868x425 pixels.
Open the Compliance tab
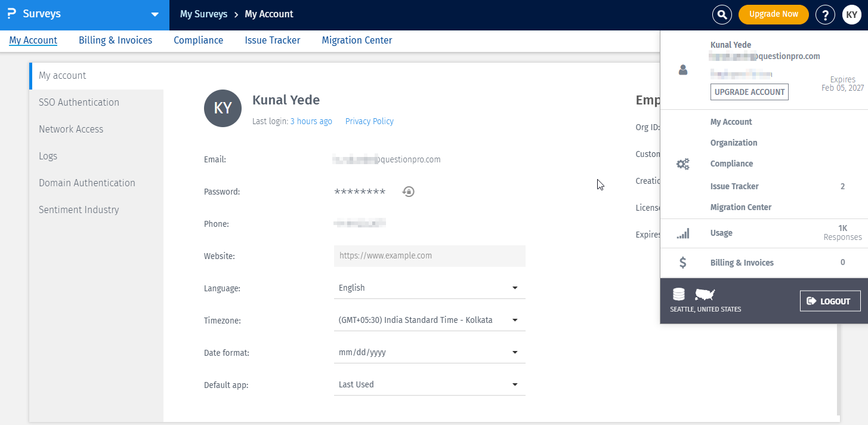[x=198, y=41]
